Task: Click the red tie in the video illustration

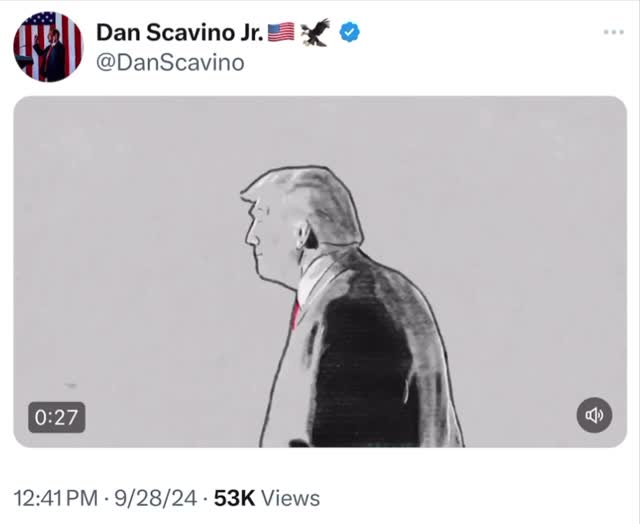Action: click(x=296, y=312)
